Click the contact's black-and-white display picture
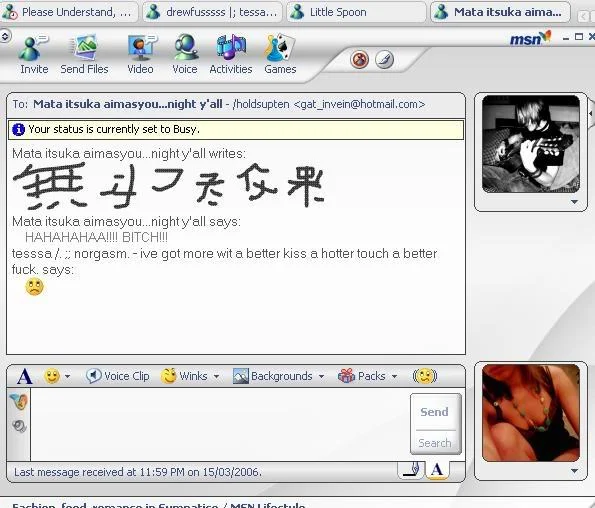The width and height of the screenshot is (595, 508). pyautogui.click(x=530, y=144)
